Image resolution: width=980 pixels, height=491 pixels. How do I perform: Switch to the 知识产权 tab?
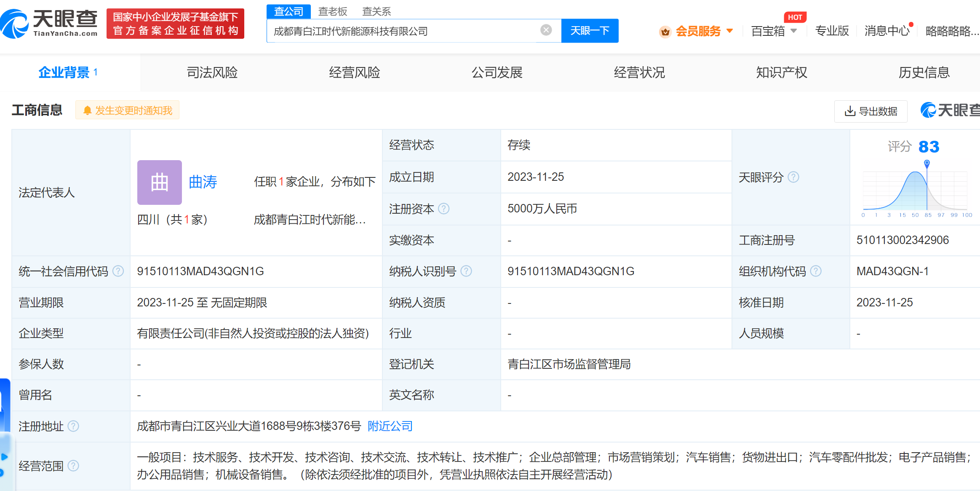(x=782, y=72)
